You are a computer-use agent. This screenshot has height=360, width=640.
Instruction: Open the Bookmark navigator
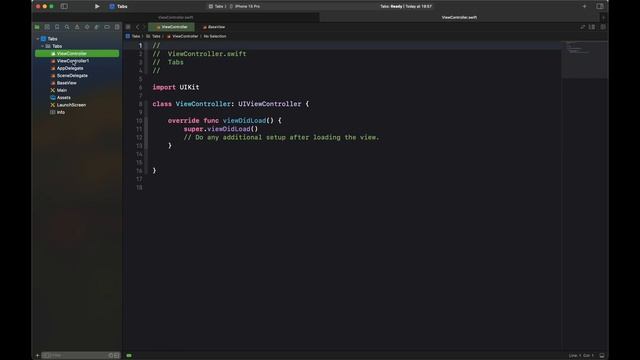(x=57, y=27)
